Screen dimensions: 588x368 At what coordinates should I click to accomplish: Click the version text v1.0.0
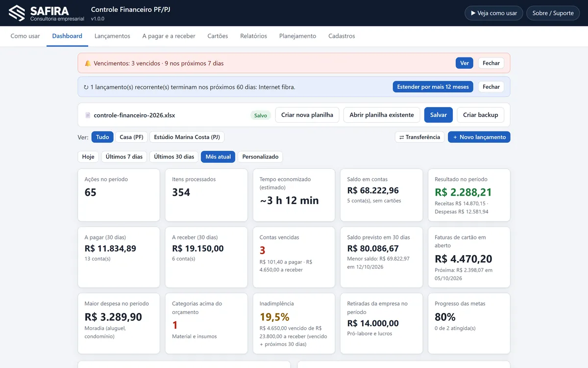click(98, 19)
